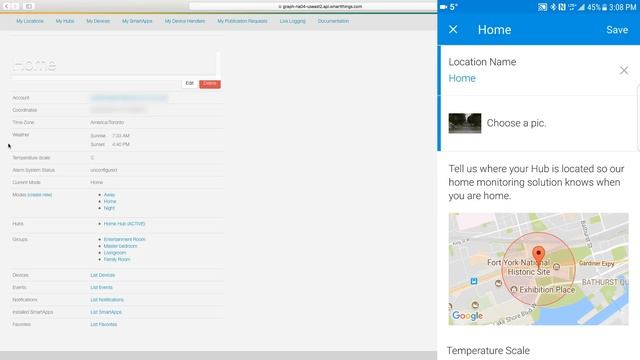Tap the location picture thumbnail
This screenshot has width=640, height=360.
[x=464, y=123]
